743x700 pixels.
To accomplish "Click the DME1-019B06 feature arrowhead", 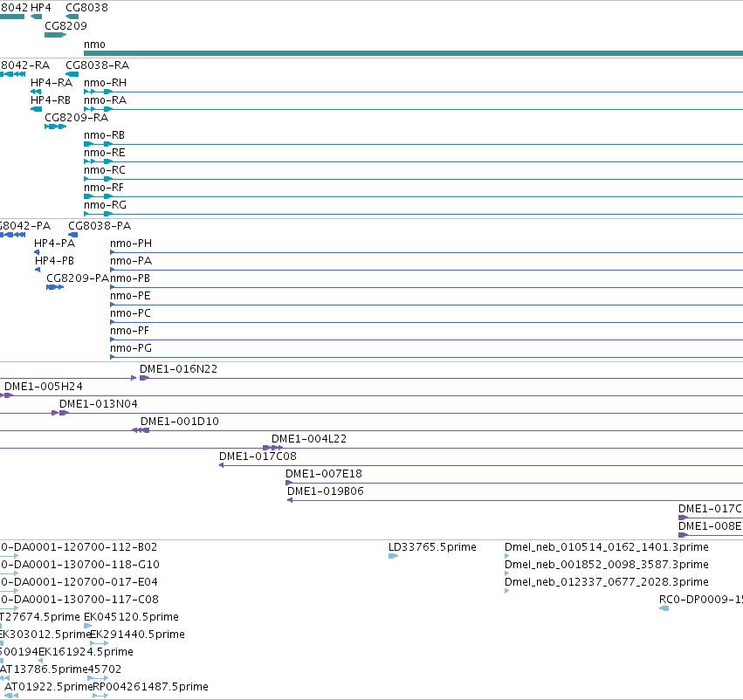I will tap(290, 500).
